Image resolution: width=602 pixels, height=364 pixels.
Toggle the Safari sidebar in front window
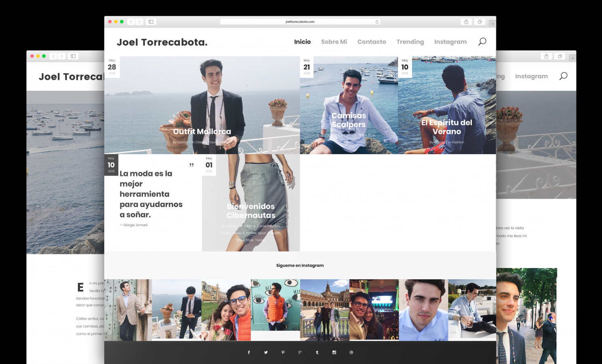[151, 22]
